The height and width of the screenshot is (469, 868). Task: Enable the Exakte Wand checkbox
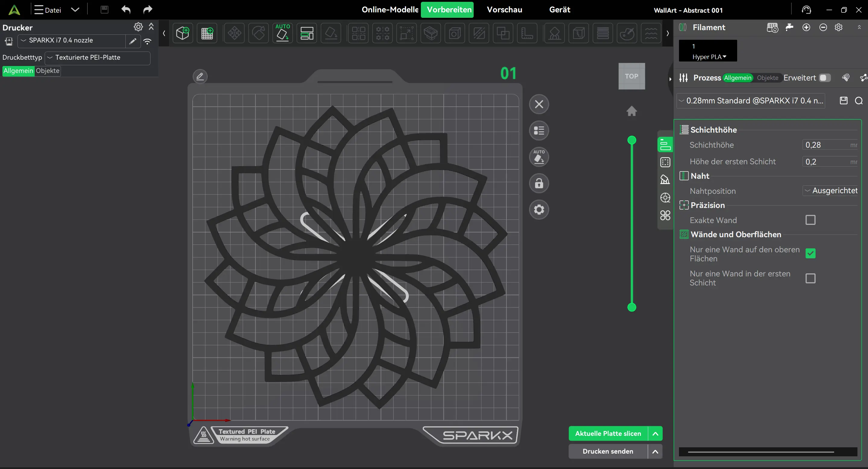(810, 220)
